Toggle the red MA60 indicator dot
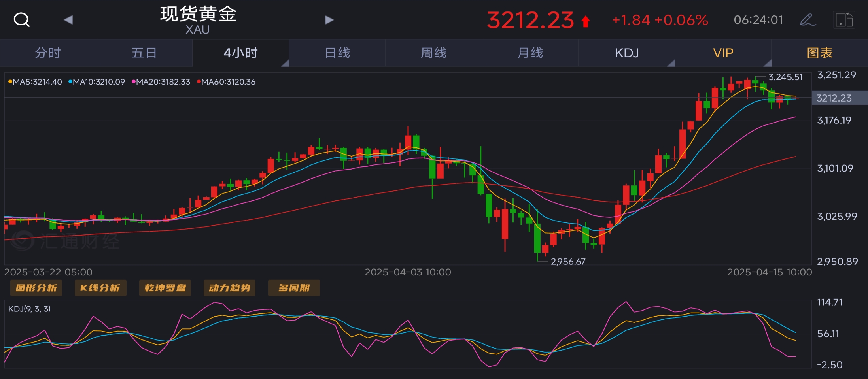868x379 pixels. 199,82
